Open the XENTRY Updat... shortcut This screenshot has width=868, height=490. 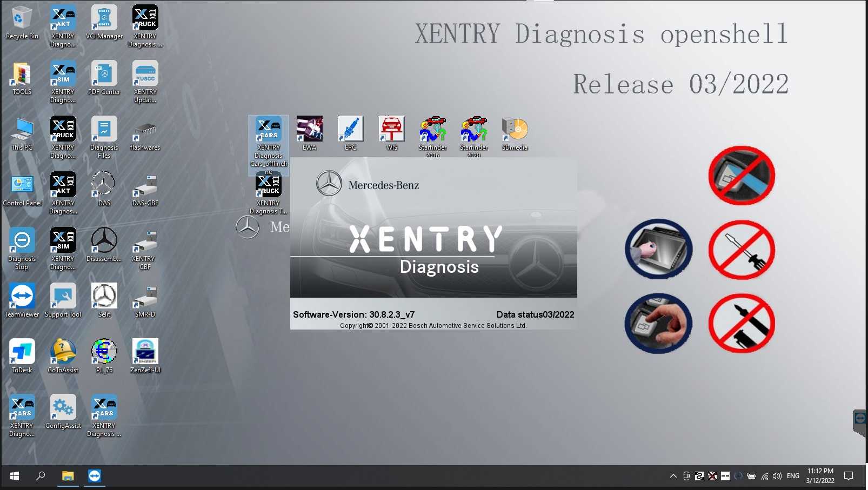point(145,82)
